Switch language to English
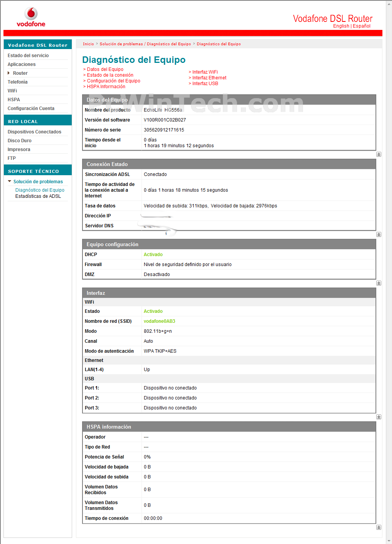This screenshot has width=392, height=544. (x=341, y=26)
